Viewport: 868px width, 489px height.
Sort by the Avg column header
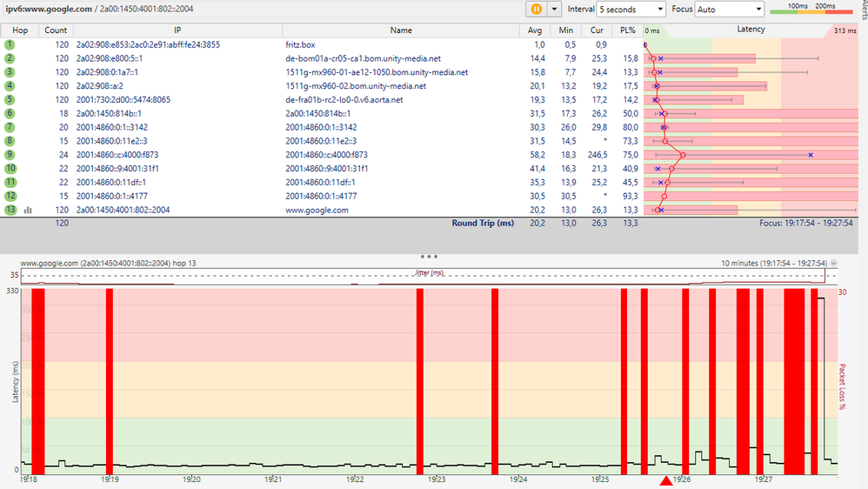pos(535,30)
